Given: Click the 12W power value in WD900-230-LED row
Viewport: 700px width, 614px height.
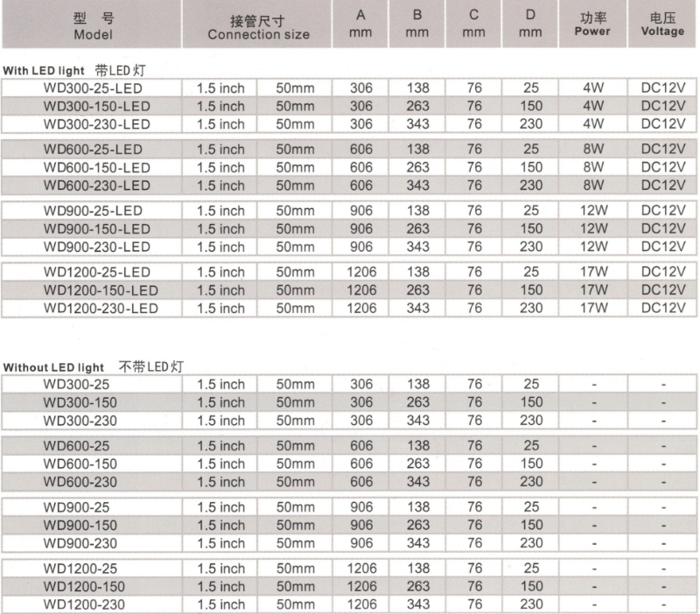Looking at the screenshot, I should pyautogui.click(x=594, y=247).
